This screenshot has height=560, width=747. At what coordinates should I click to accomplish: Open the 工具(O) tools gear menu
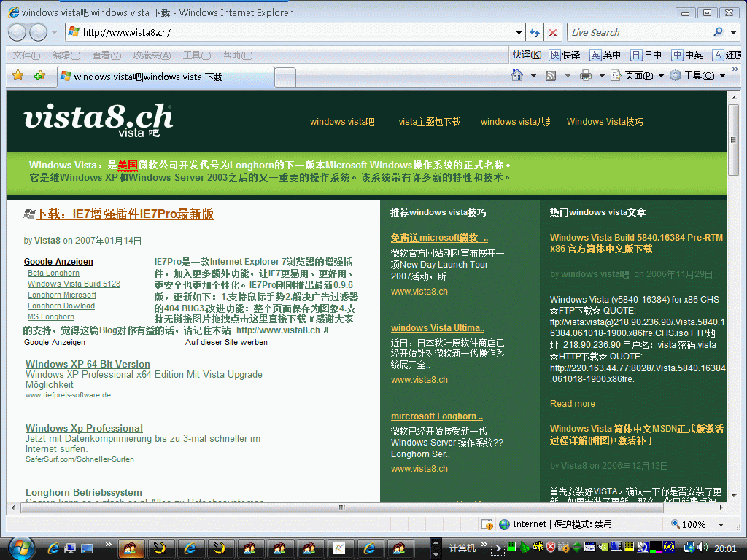697,75
